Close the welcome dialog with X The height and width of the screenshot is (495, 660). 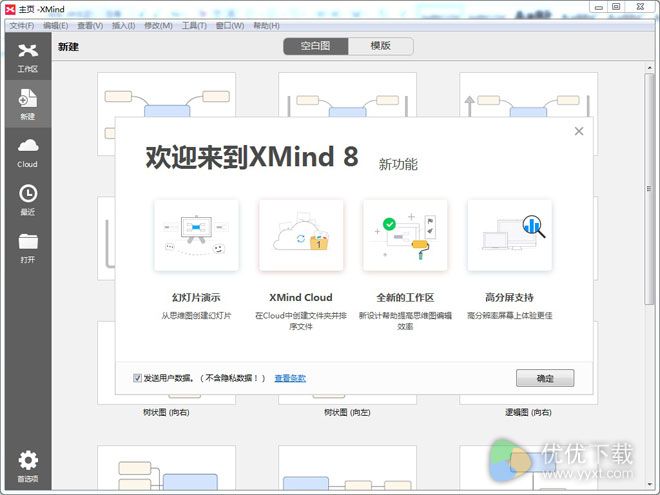pos(579,131)
